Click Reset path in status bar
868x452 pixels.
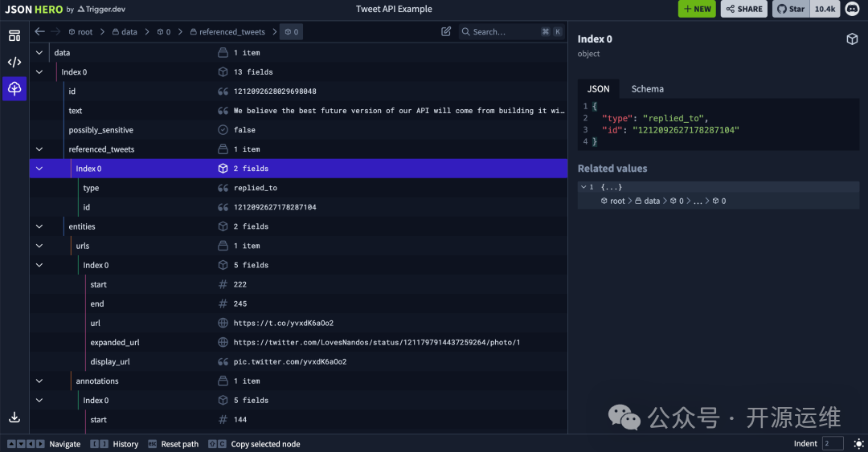(179, 444)
